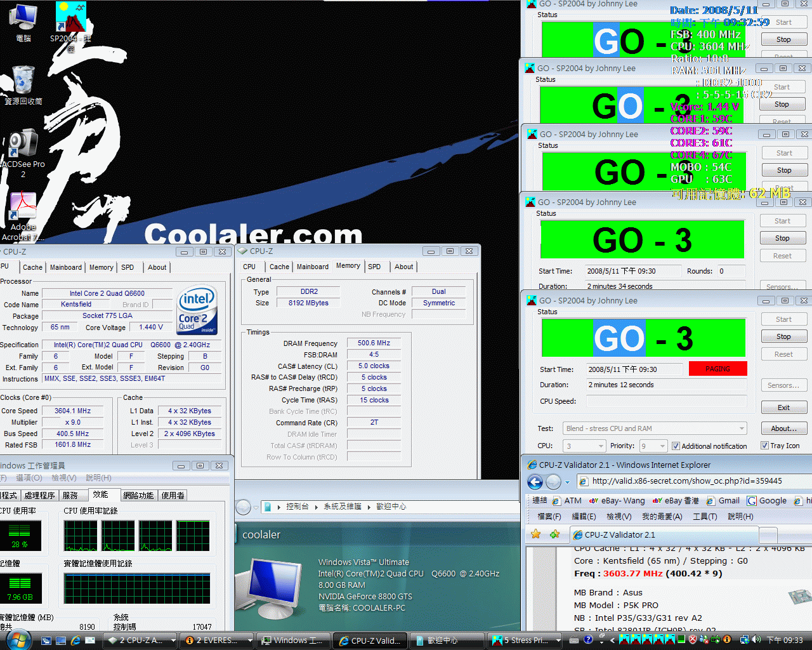This screenshot has width=812, height=650.
Task: Open the ACDSee Pro 2 desktop icon
Action: click(23, 154)
